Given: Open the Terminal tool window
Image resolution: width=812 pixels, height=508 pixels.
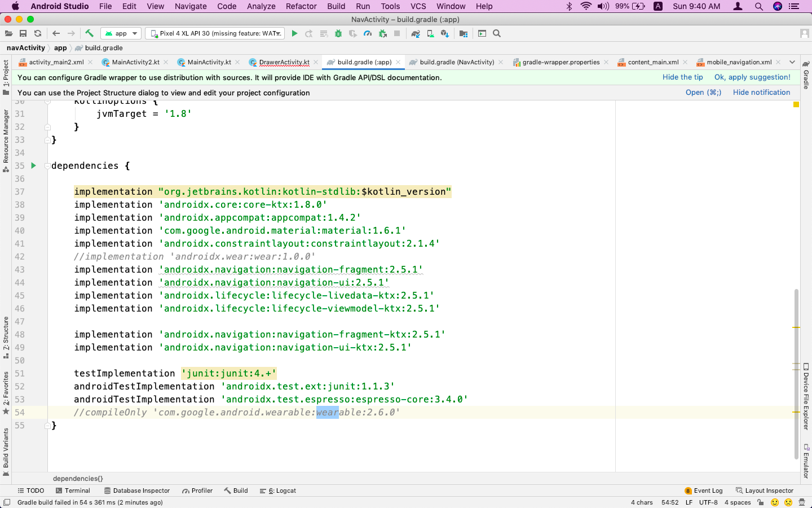Looking at the screenshot, I should [x=73, y=491].
